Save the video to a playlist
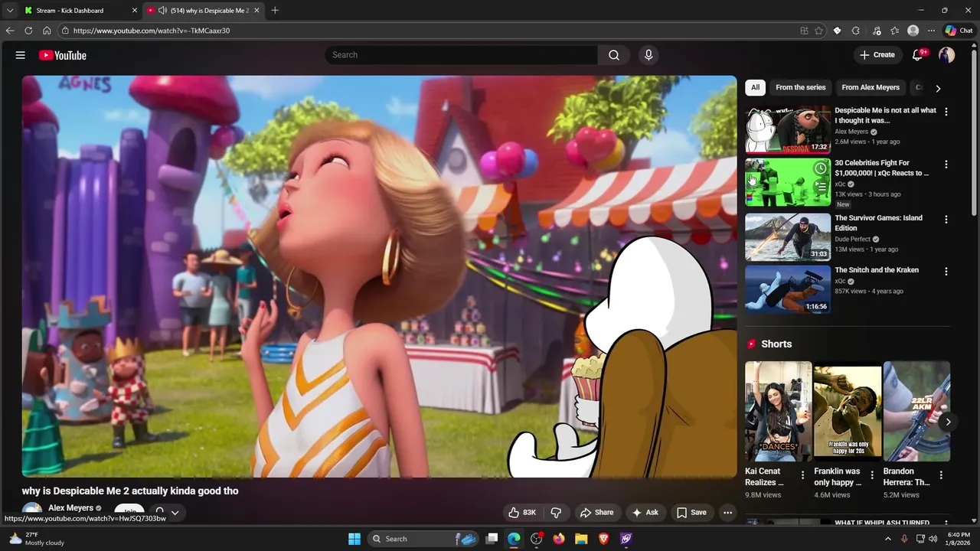Screen dimensions: 980x551 (x=691, y=513)
